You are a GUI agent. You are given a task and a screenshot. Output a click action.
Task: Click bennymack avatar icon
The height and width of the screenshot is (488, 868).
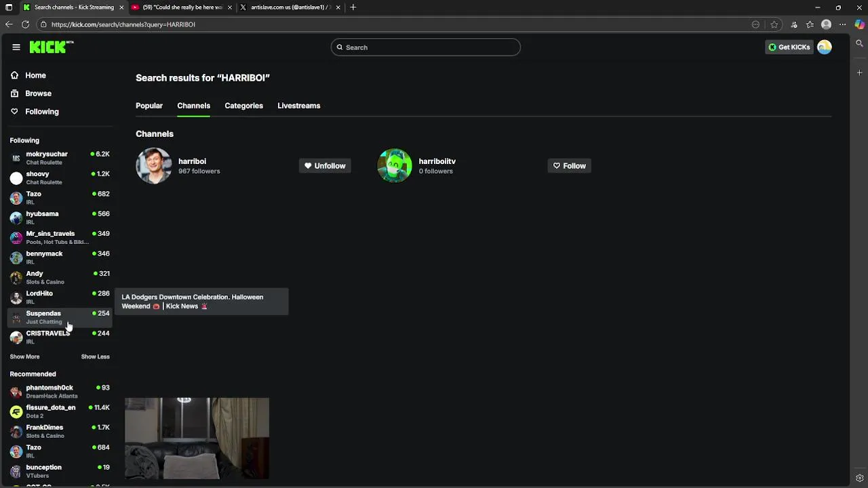pos(16,258)
